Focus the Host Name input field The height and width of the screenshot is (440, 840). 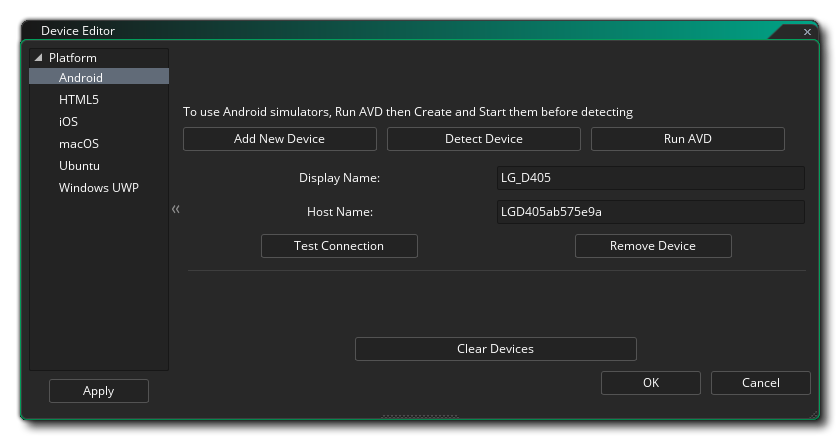pos(649,212)
